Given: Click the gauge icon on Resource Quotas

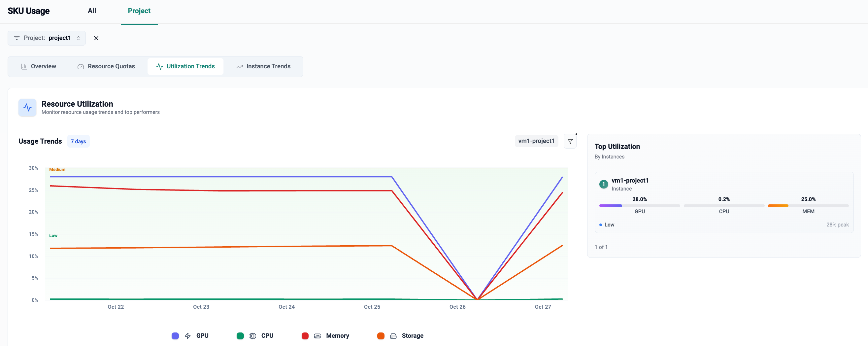Looking at the screenshot, I should click(81, 66).
